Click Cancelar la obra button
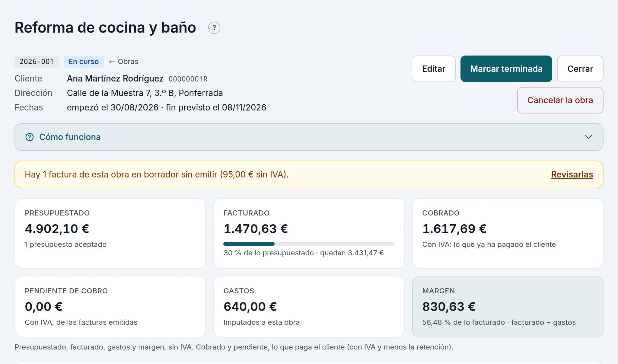 coord(560,100)
